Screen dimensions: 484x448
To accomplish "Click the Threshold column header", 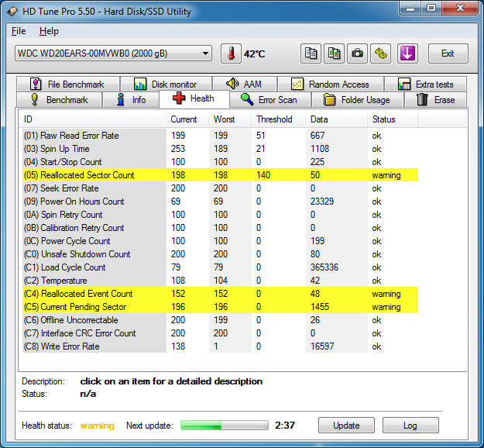I will coord(279,119).
